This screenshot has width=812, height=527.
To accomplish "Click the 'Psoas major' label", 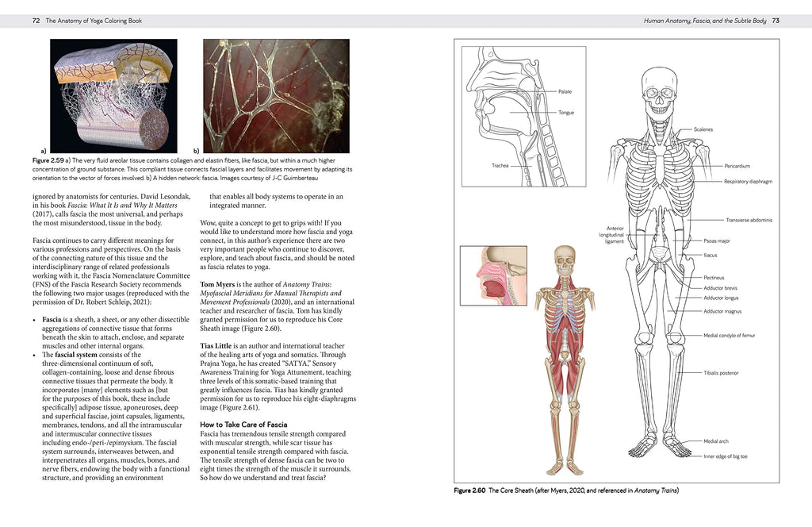I will [717, 241].
